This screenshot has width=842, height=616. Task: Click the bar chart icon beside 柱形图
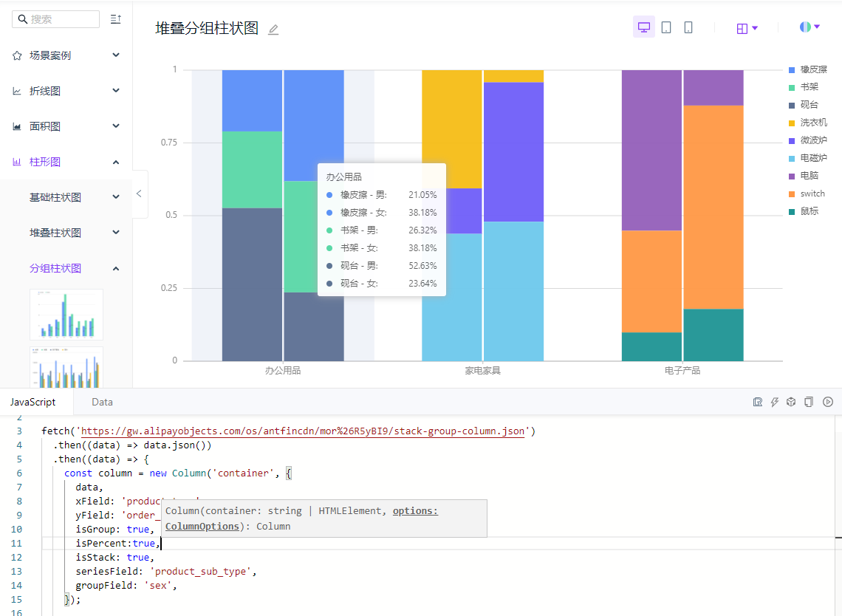(17, 162)
